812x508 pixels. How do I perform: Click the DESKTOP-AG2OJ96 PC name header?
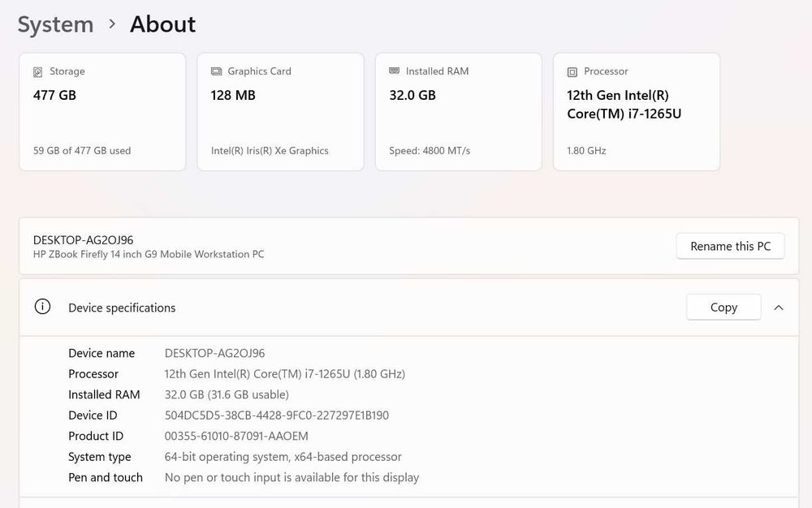(84, 240)
